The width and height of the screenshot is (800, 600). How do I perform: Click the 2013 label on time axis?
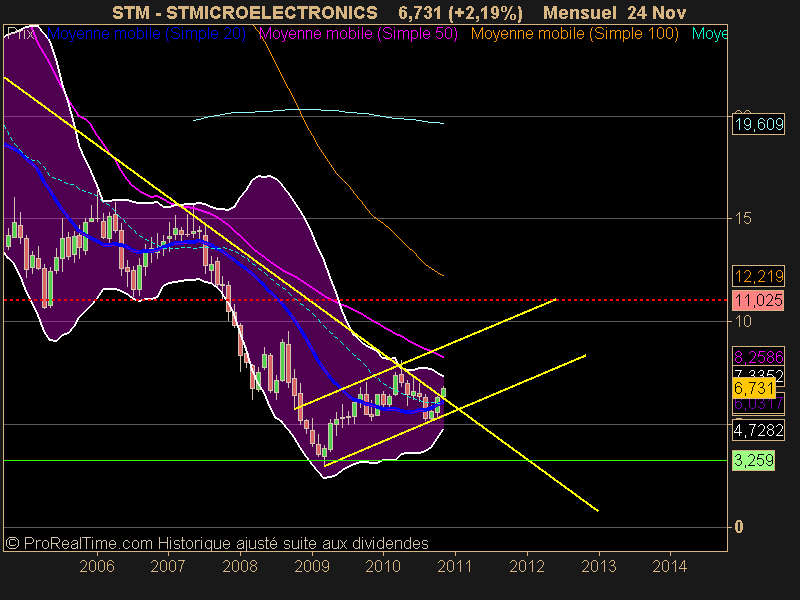(599, 566)
